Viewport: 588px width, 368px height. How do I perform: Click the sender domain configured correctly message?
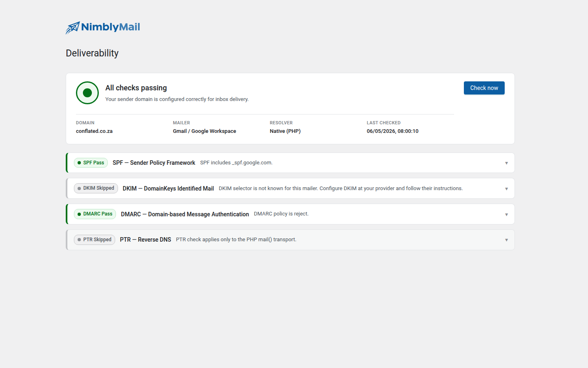(177, 99)
